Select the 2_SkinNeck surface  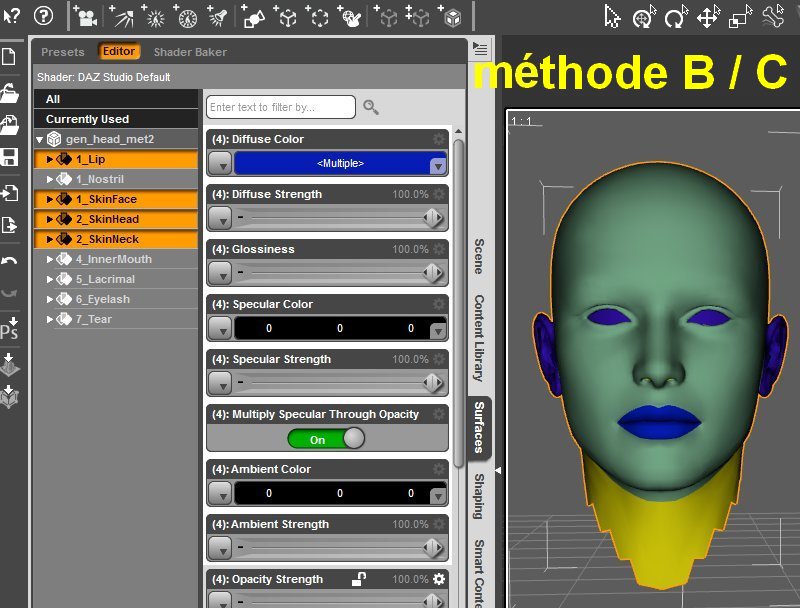coord(116,239)
